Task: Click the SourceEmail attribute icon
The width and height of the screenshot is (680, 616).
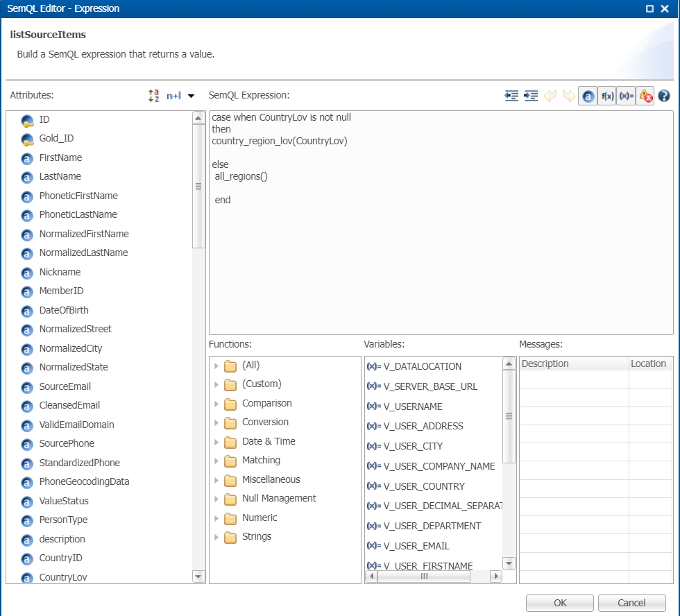Action: 27,388
